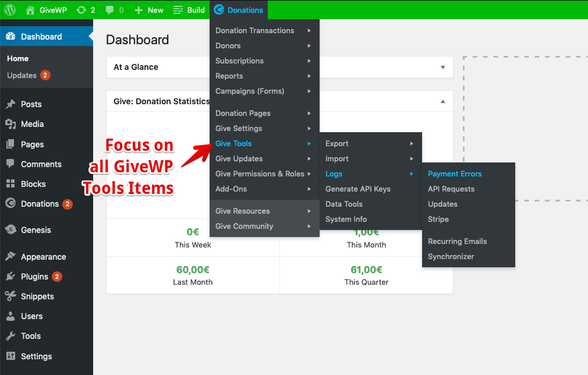
Task: Click the Plugins plug icon in sidebar
Action: tap(10, 277)
